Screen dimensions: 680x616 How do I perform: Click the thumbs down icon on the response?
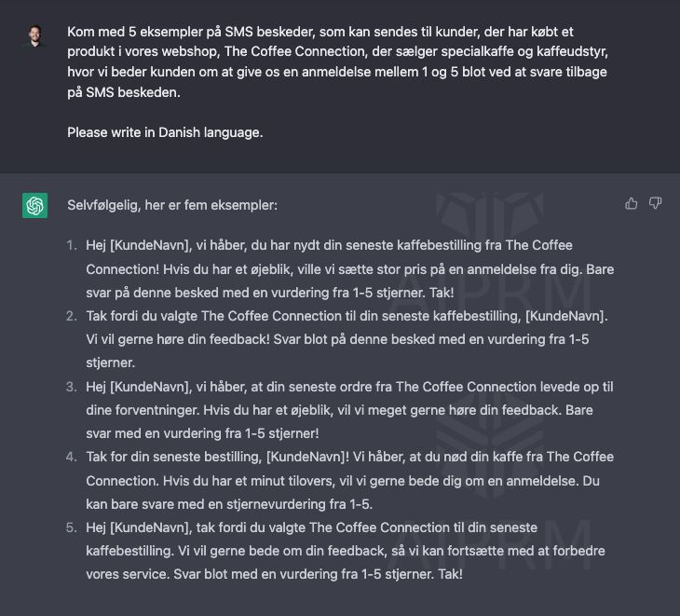pos(655,203)
